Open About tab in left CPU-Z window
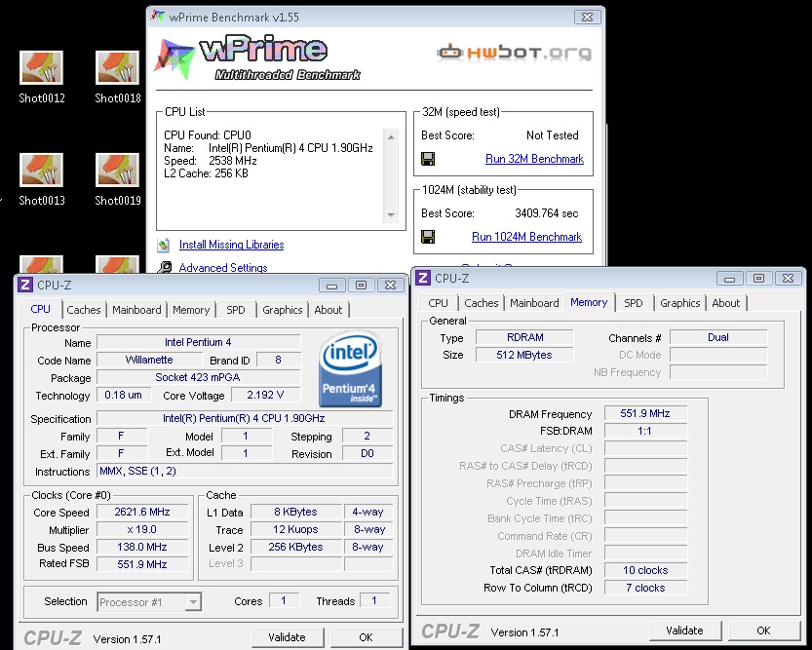Viewport: 812px width, 650px height. [329, 310]
